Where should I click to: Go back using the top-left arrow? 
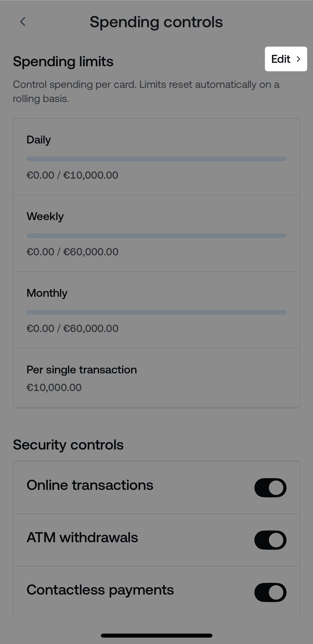(23, 22)
